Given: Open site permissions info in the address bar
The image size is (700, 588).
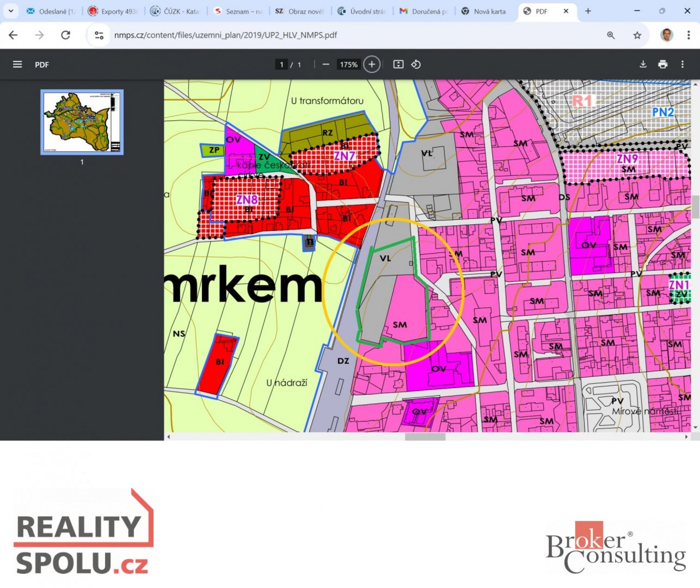Looking at the screenshot, I should 98,35.
